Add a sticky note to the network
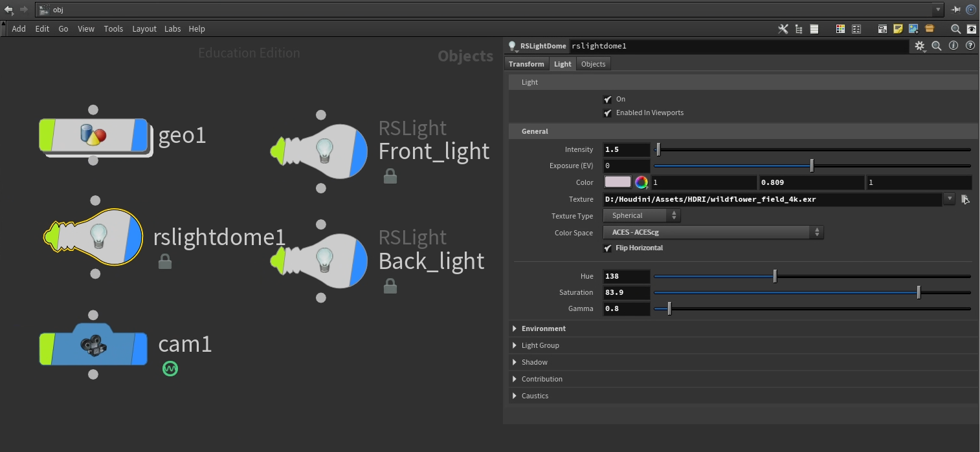Viewport: 980px width, 452px height. point(898,29)
